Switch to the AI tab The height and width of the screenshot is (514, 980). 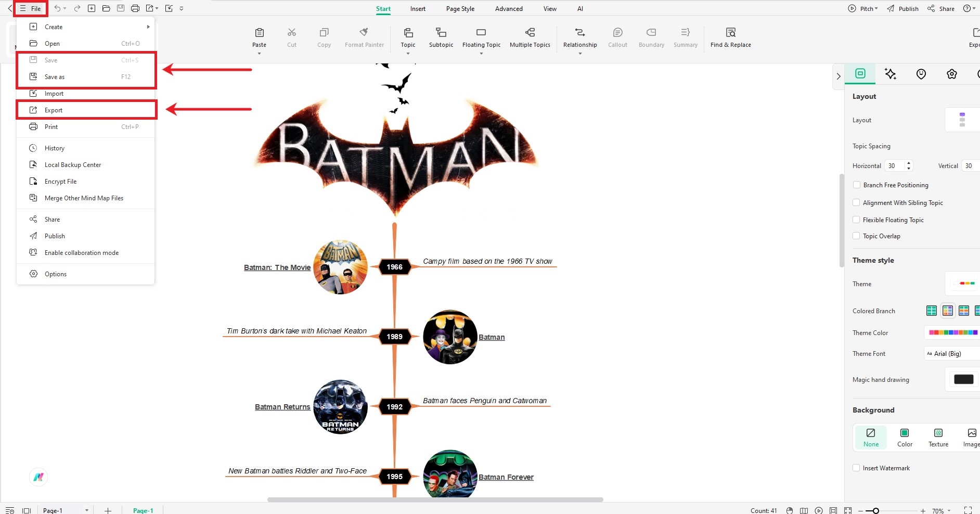[x=580, y=9]
